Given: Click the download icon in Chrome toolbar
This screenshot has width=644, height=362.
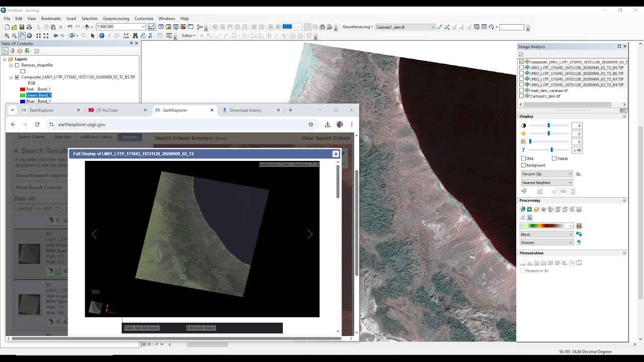Looking at the screenshot, I should (x=328, y=124).
